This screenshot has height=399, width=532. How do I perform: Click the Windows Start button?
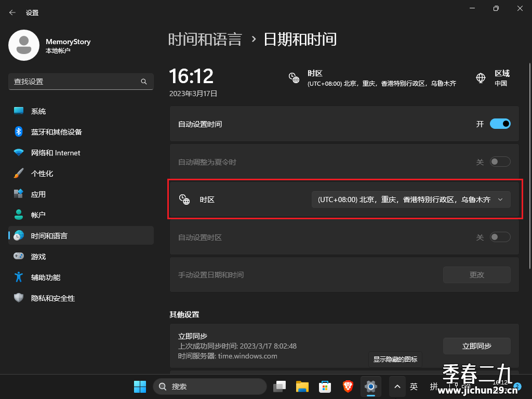pos(140,387)
